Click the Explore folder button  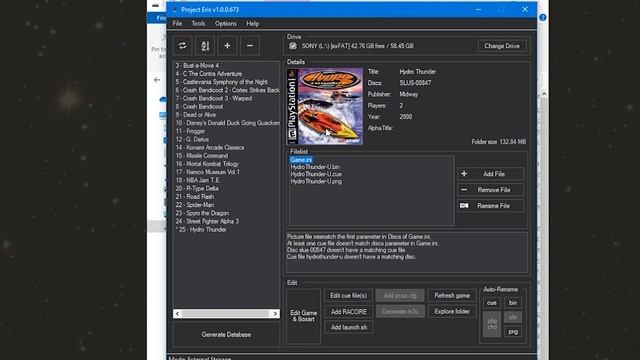tap(452, 311)
